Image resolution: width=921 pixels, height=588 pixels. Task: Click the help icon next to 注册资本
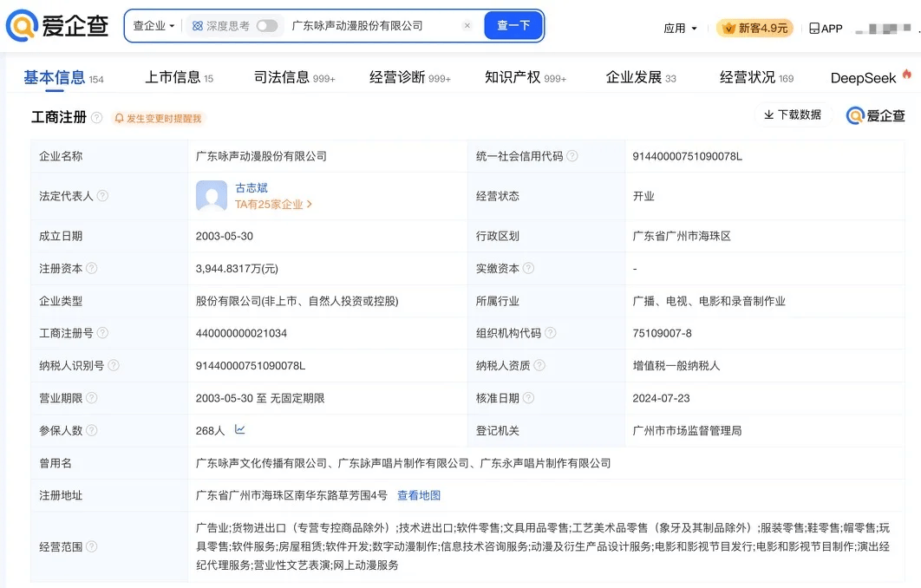[x=92, y=269]
